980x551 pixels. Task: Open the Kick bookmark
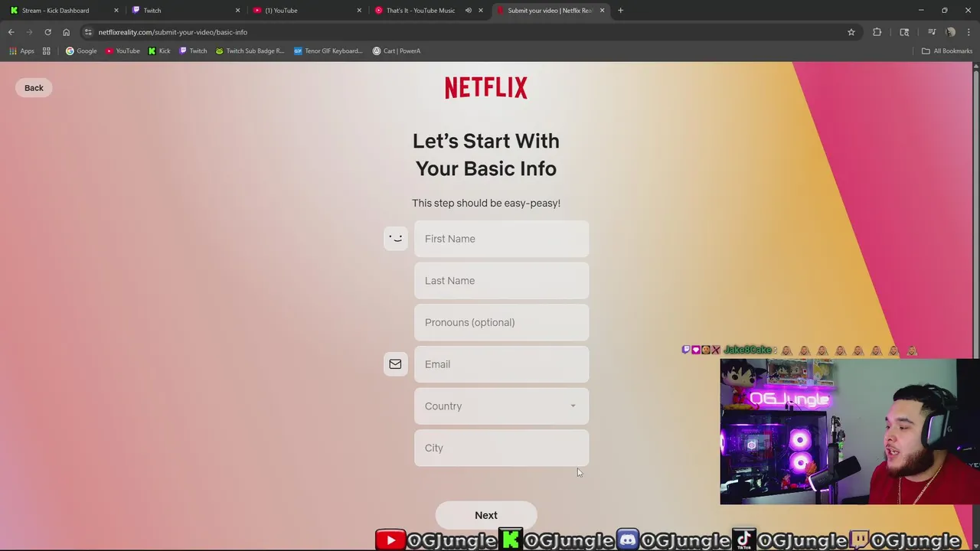pyautogui.click(x=159, y=51)
